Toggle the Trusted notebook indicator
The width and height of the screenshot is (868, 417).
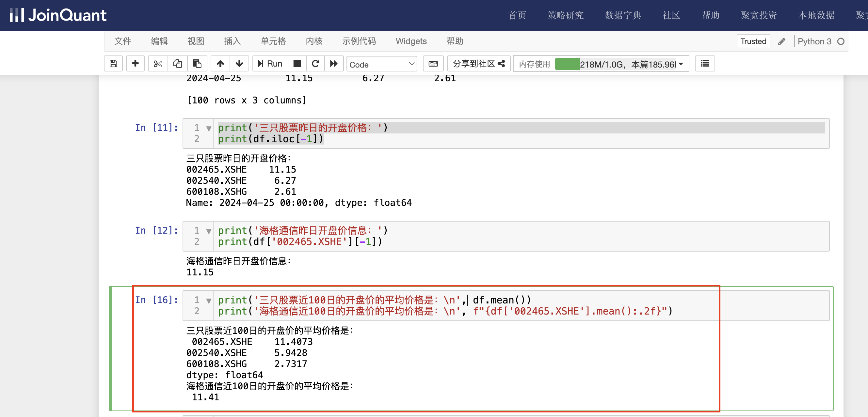click(753, 41)
